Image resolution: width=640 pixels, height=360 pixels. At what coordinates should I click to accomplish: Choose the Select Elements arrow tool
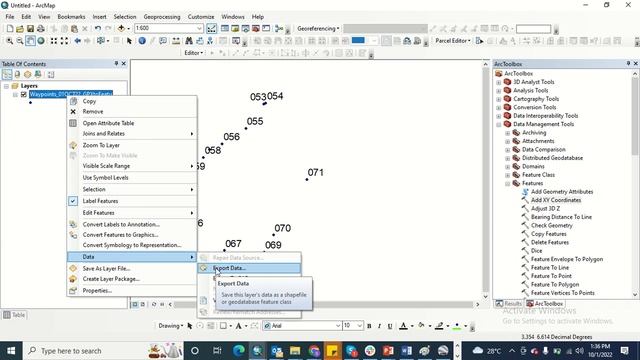[129, 41]
